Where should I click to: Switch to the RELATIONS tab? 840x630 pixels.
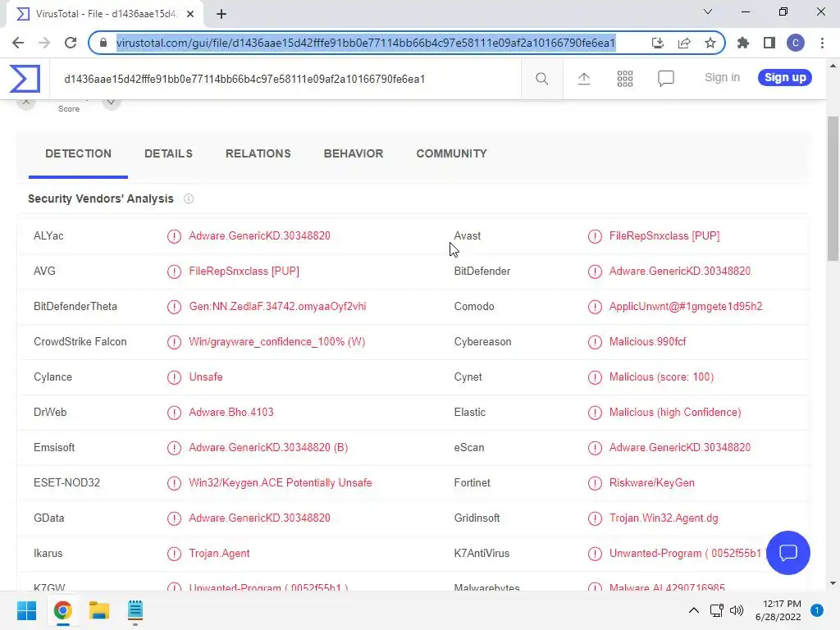[258, 153]
